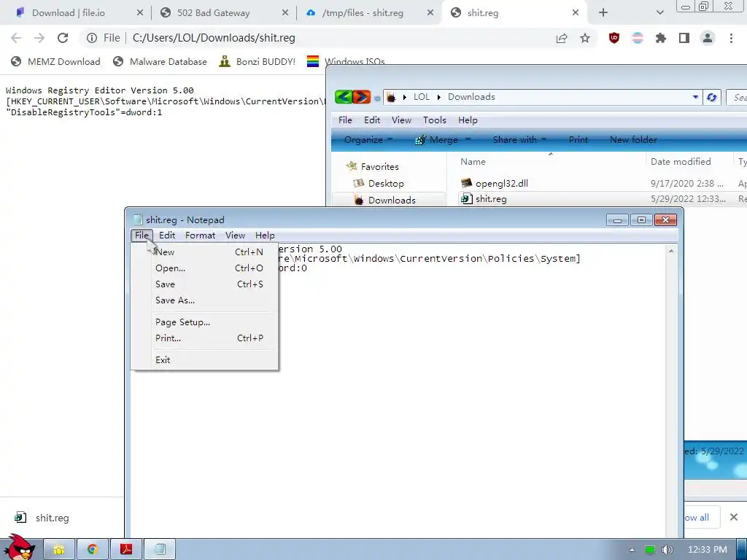Viewport: 747px width, 560px height.
Task: Open the Organize dropdown in Explorer
Action: pos(368,139)
